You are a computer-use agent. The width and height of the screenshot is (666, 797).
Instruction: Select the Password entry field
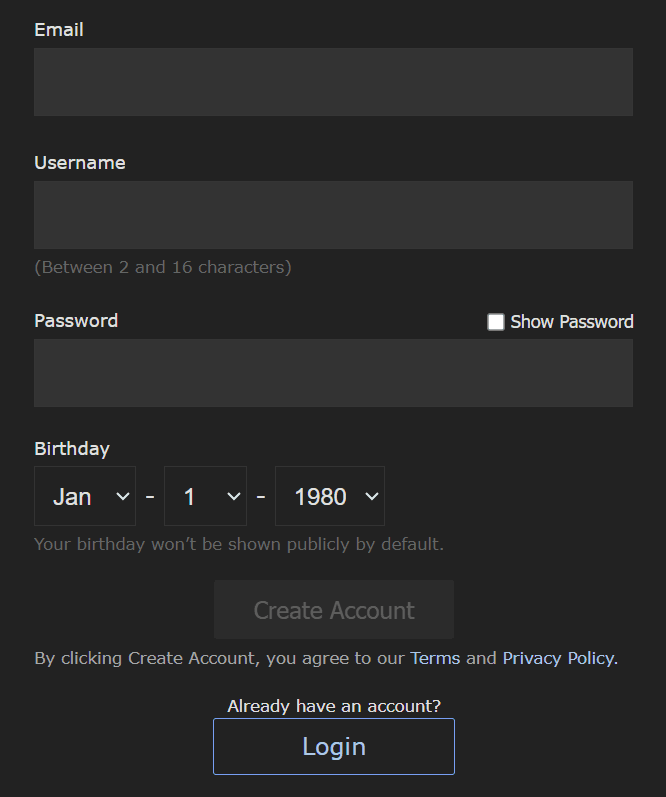(x=333, y=373)
